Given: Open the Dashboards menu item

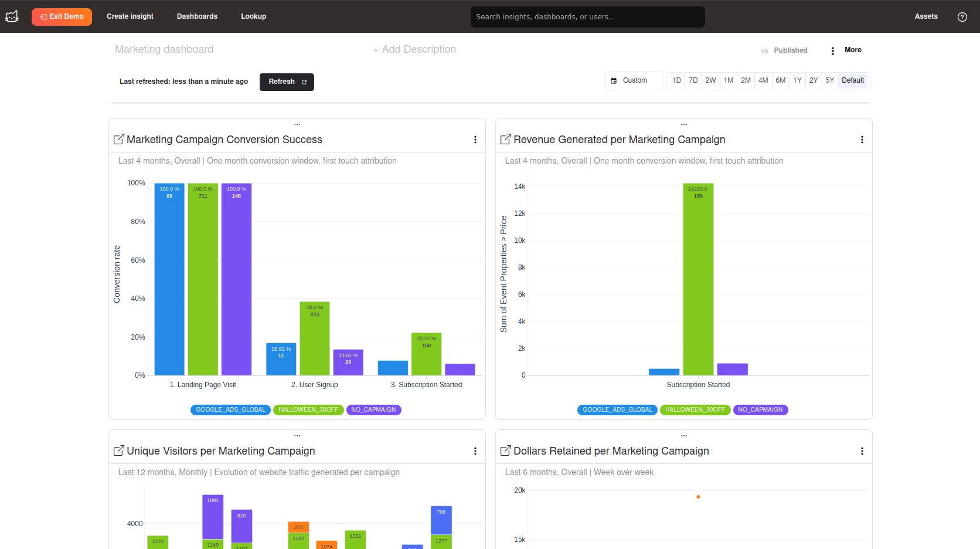Looking at the screenshot, I should click(197, 16).
